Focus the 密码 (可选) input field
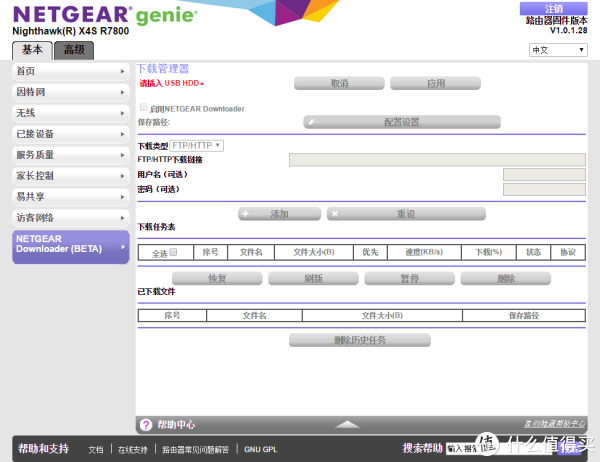 [544, 189]
